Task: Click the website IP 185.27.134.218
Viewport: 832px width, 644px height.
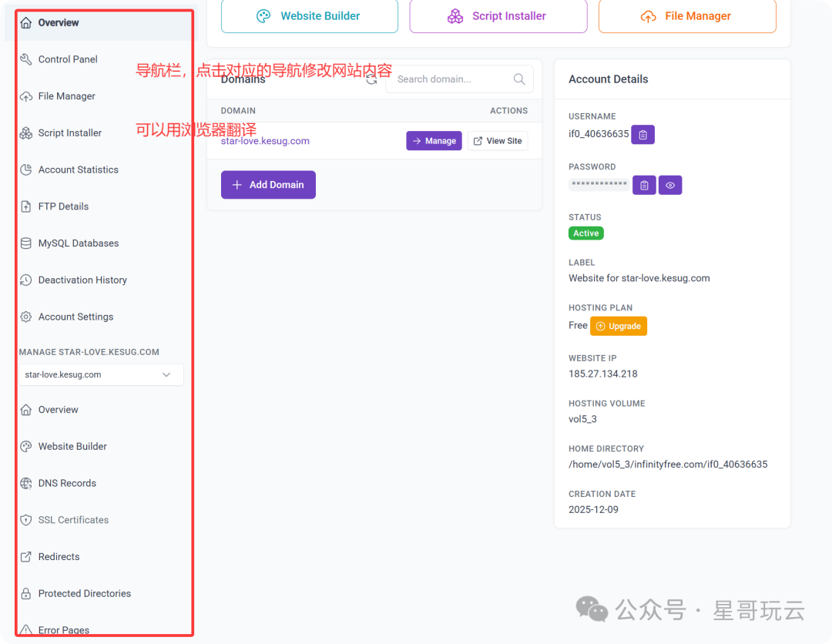Action: 602,374
